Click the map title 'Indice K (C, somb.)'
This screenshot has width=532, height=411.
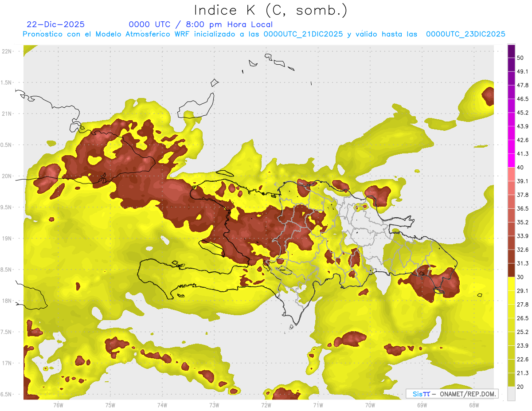pos(271,10)
